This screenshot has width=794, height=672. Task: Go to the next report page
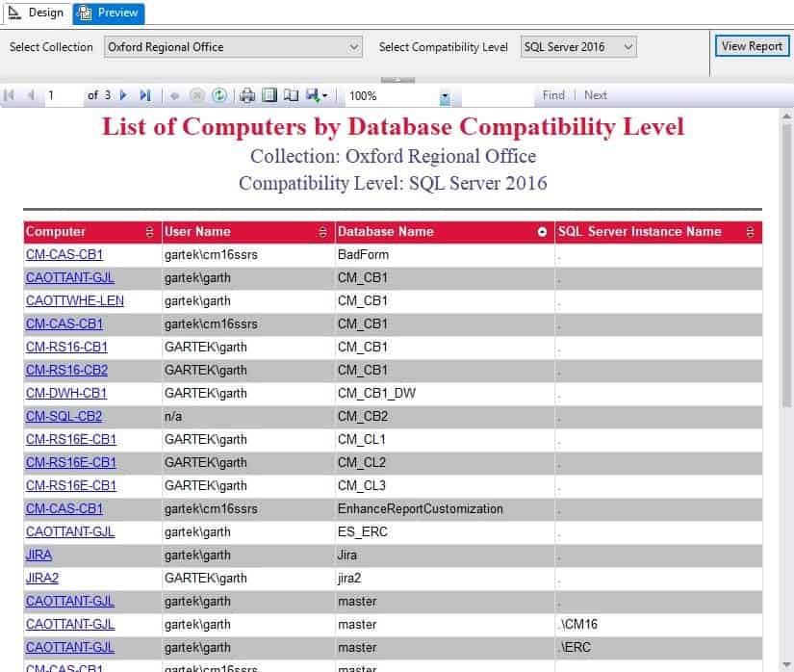pyautogui.click(x=123, y=95)
